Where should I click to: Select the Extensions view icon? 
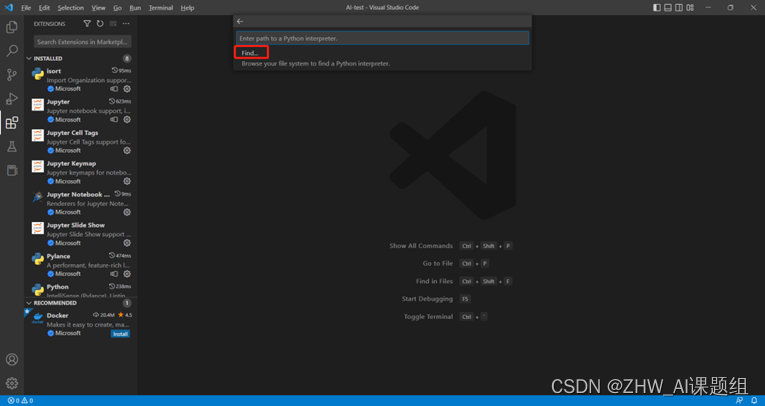pyautogui.click(x=12, y=122)
